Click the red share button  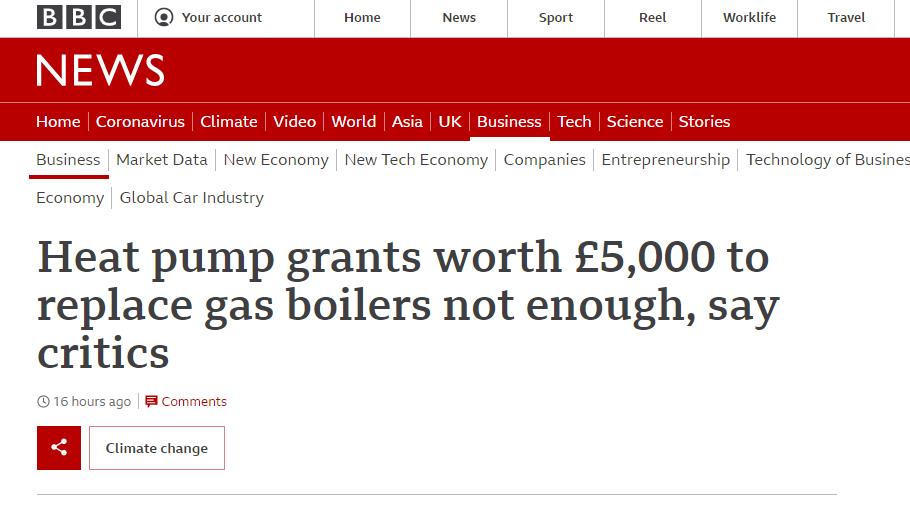pyautogui.click(x=59, y=448)
